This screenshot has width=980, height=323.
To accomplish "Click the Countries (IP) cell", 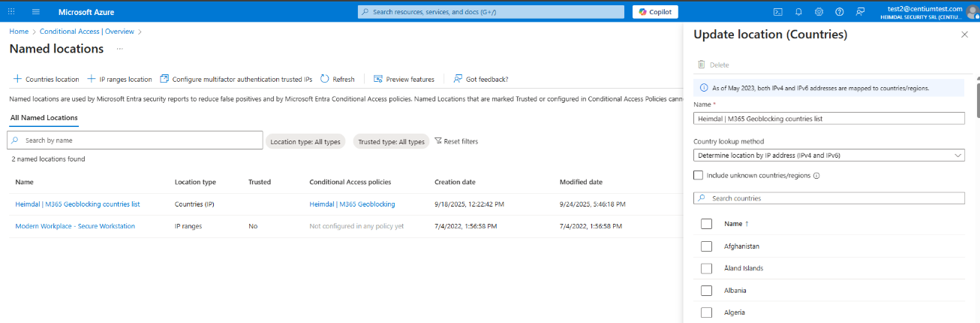I will click(x=195, y=204).
